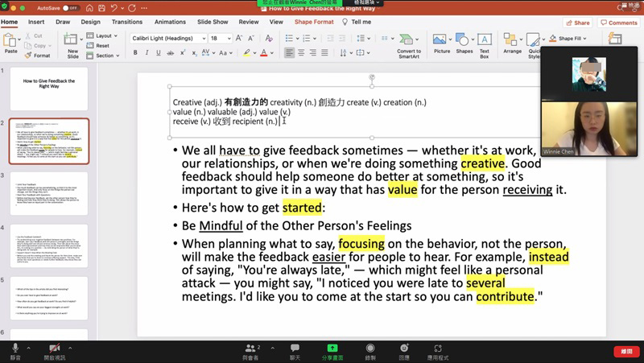Toggle Underline formatting

158,53
